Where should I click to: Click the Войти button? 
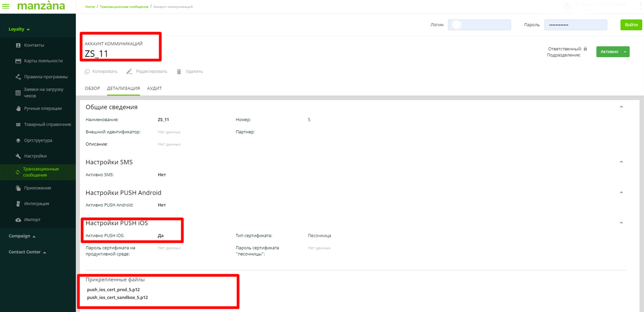pos(631,25)
